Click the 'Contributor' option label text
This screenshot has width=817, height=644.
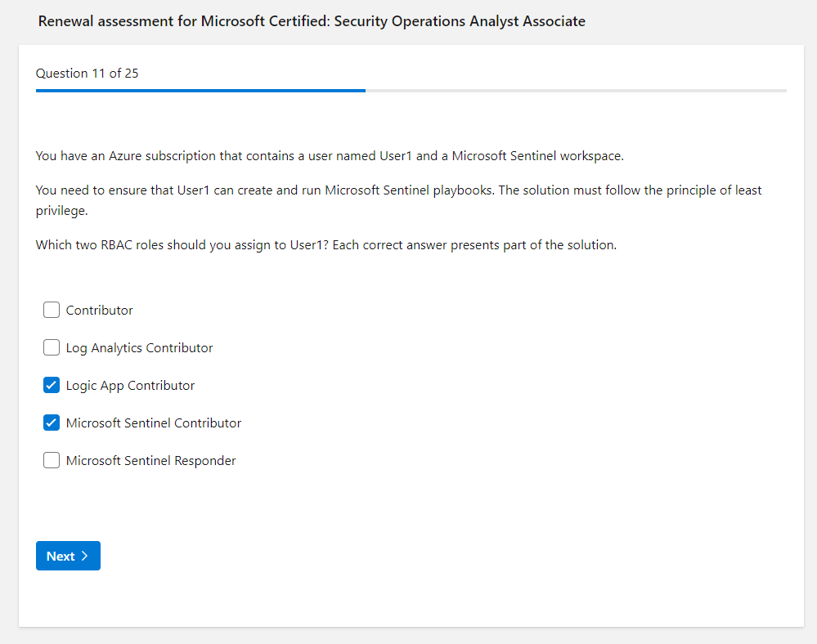pos(99,311)
